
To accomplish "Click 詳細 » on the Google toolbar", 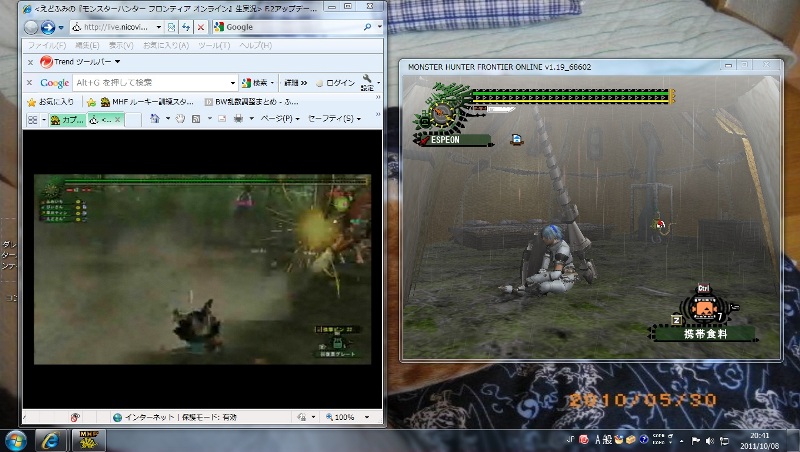I will (295, 83).
